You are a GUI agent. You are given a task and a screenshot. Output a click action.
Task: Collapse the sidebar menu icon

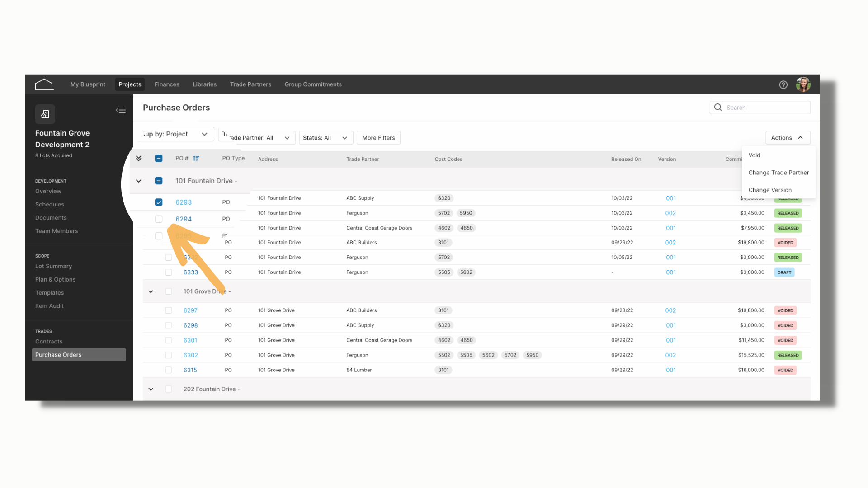pos(121,110)
